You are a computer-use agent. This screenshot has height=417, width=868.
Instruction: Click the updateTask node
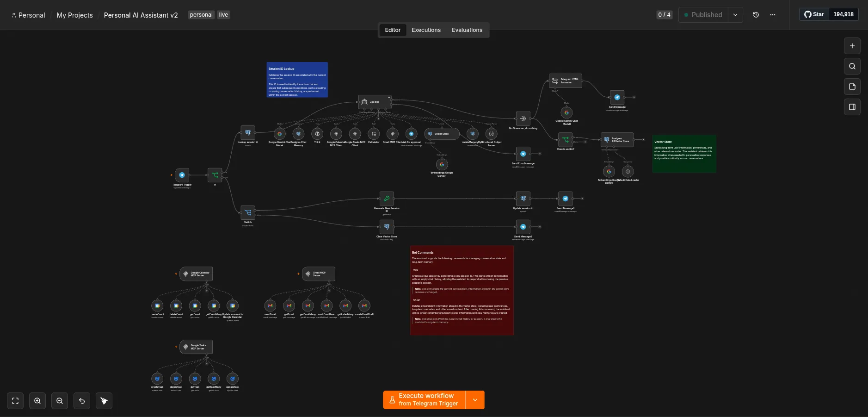pyautogui.click(x=233, y=379)
